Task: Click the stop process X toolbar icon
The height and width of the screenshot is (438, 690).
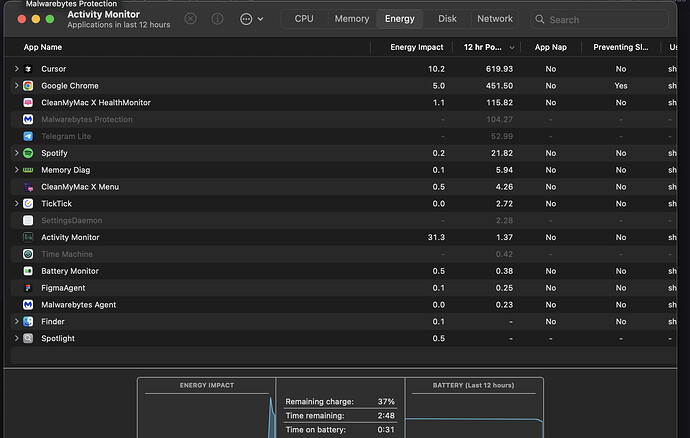Action: (191, 19)
